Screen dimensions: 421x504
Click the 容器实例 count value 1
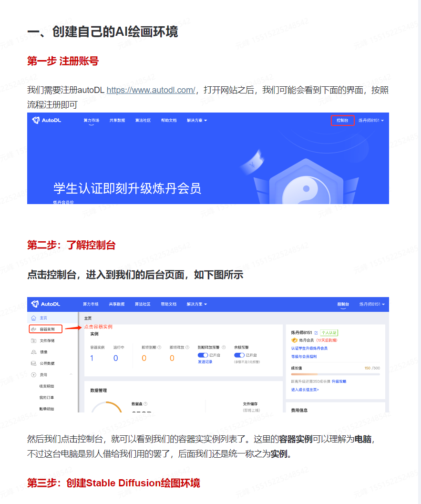[92, 358]
